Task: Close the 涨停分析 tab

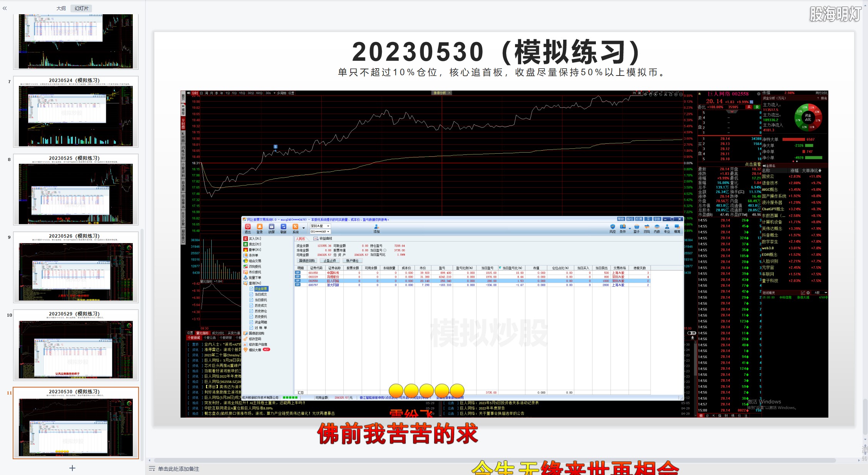Action: tap(449, 93)
